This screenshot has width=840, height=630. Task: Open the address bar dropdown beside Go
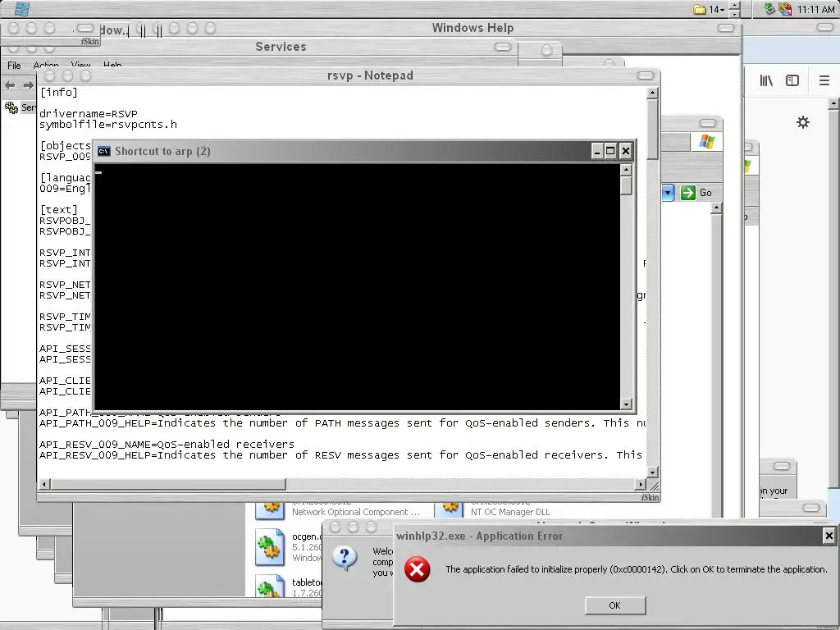668,192
